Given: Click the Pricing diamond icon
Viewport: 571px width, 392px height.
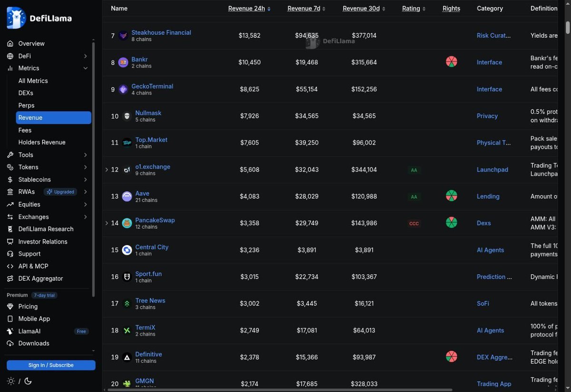Looking at the screenshot, I should click(x=10, y=306).
